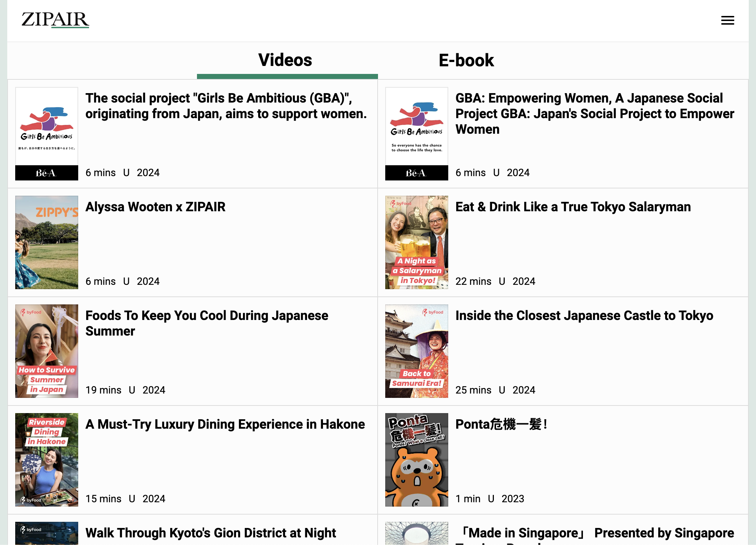Open 'A Must-Try Luxury Dining Experience in Hakone'

[225, 424]
